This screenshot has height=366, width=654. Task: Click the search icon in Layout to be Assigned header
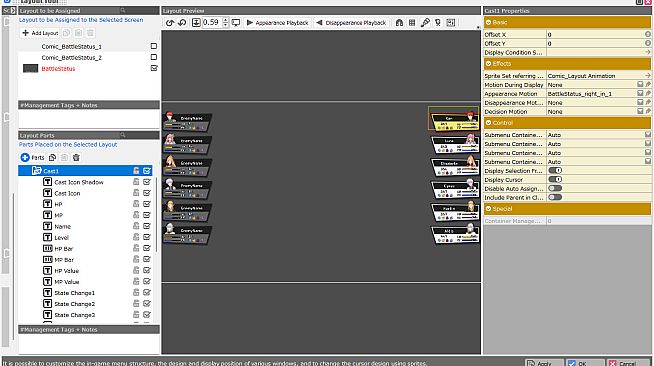point(123,10)
